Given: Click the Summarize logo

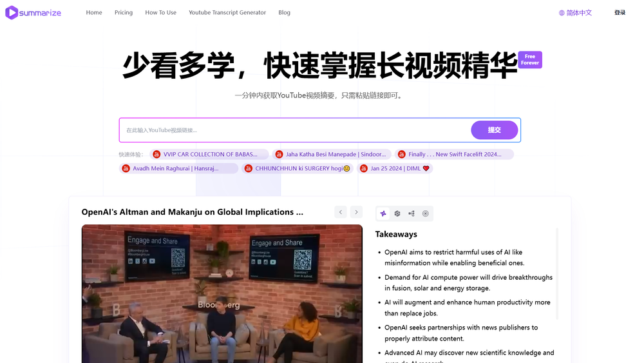Looking at the screenshot, I should click(33, 13).
